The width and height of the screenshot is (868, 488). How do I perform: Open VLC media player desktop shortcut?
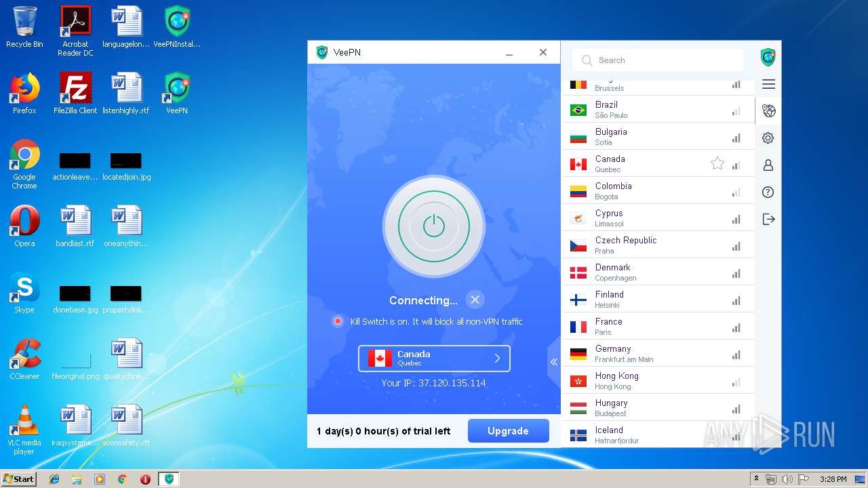pos(24,430)
